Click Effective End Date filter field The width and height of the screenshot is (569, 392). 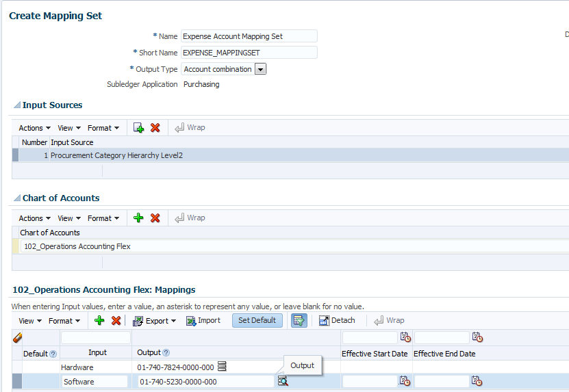(442, 337)
